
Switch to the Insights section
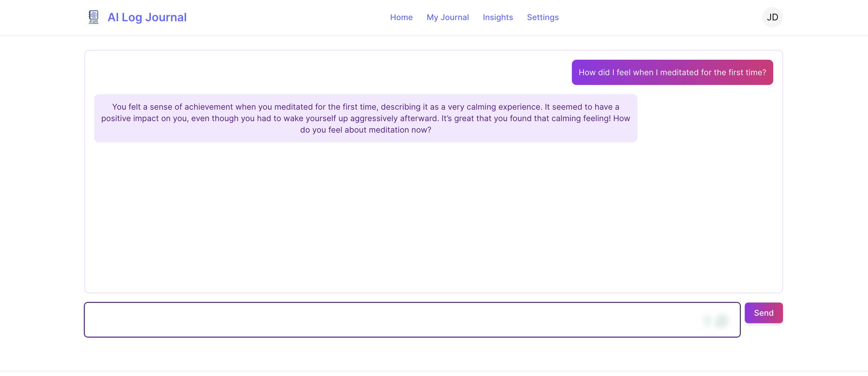498,17
